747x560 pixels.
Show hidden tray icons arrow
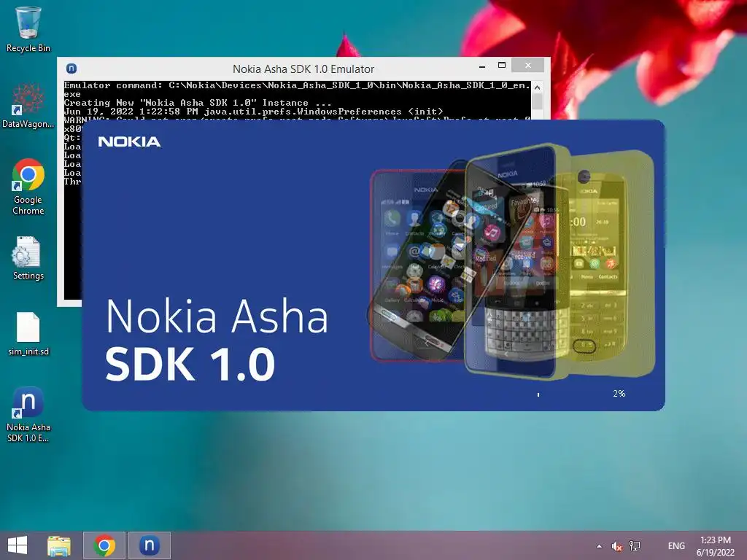click(x=599, y=546)
